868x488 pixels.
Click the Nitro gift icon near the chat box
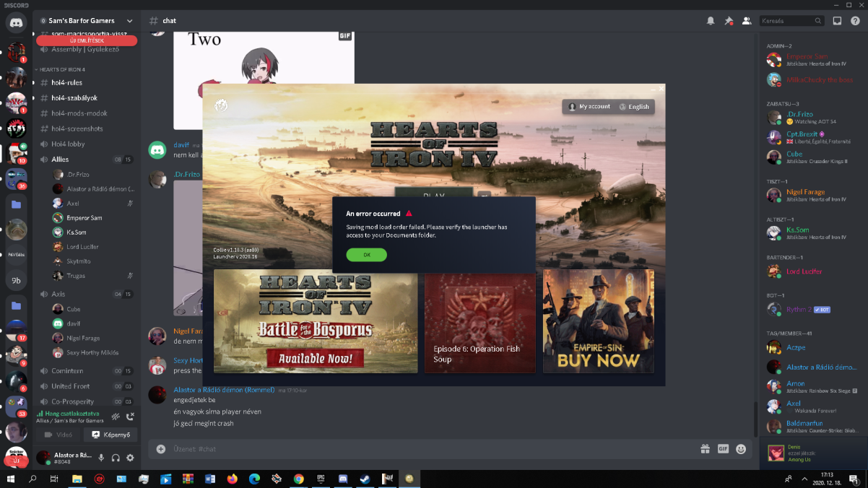click(x=705, y=448)
